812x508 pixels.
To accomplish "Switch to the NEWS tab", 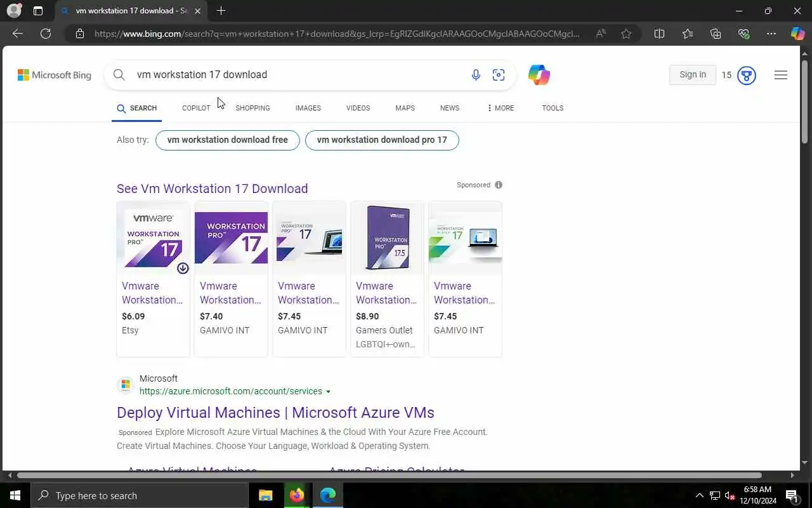I will 449,108.
